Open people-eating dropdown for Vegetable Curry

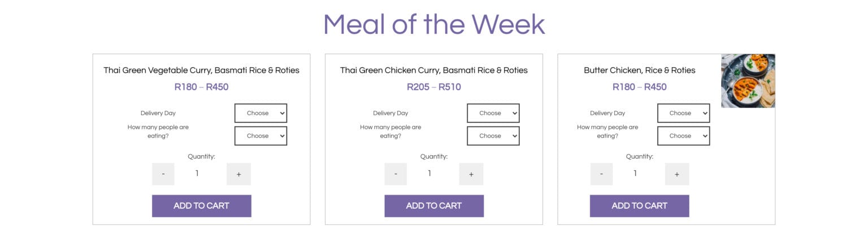click(x=261, y=136)
